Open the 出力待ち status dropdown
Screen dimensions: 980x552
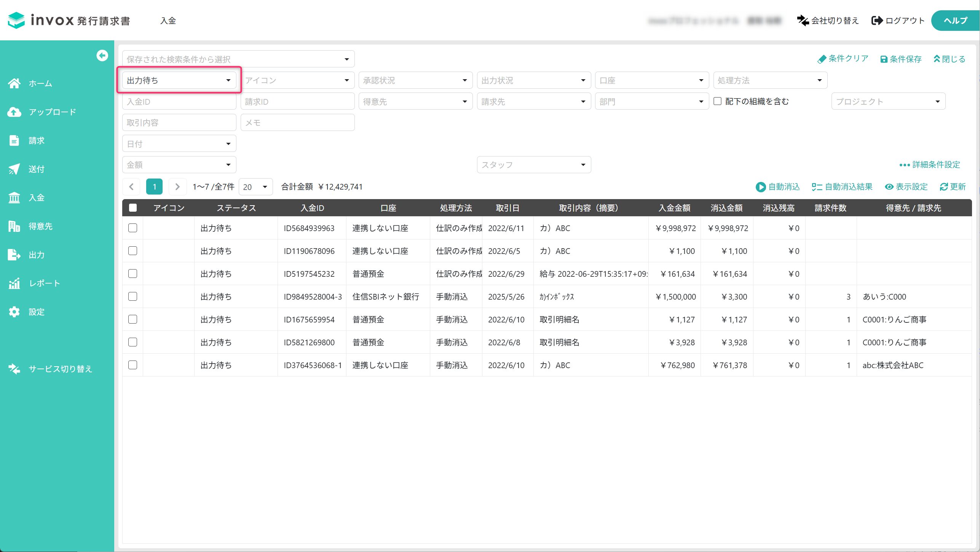[x=179, y=80]
